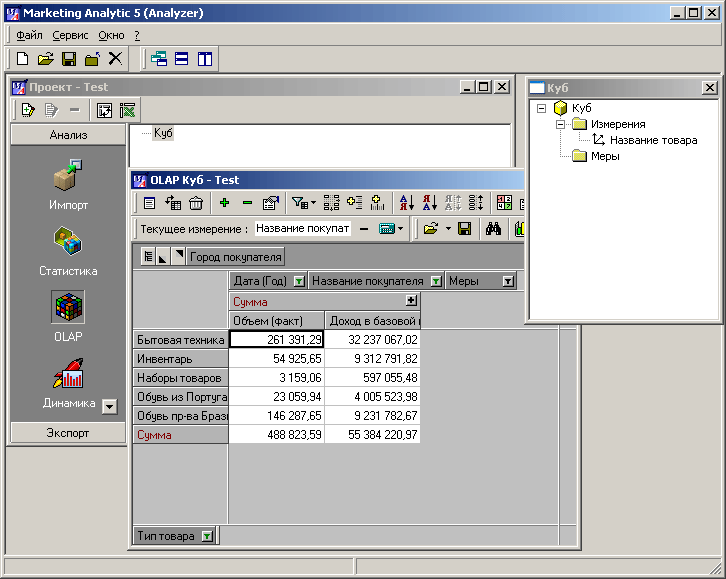This screenshot has height=579, width=726.
Task: Click the binoculars search icon
Action: [x=493, y=229]
